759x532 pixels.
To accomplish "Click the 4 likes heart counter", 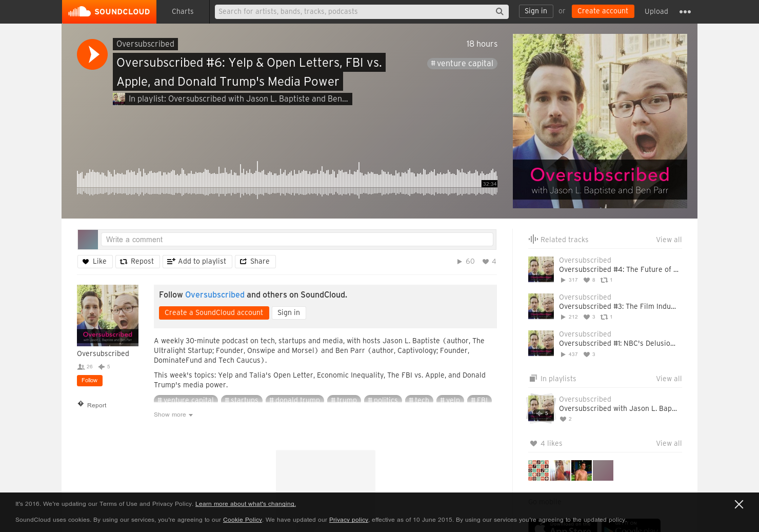I will [489, 262].
